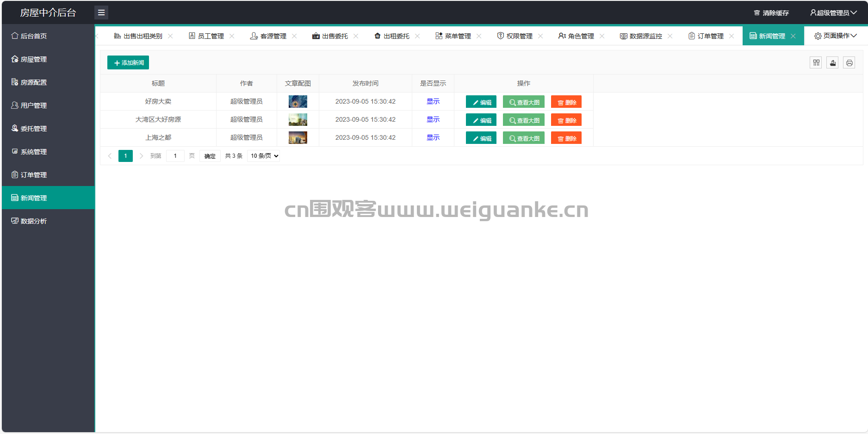
Task: Toggle the sidebar with the hamburger icon
Action: (x=101, y=12)
